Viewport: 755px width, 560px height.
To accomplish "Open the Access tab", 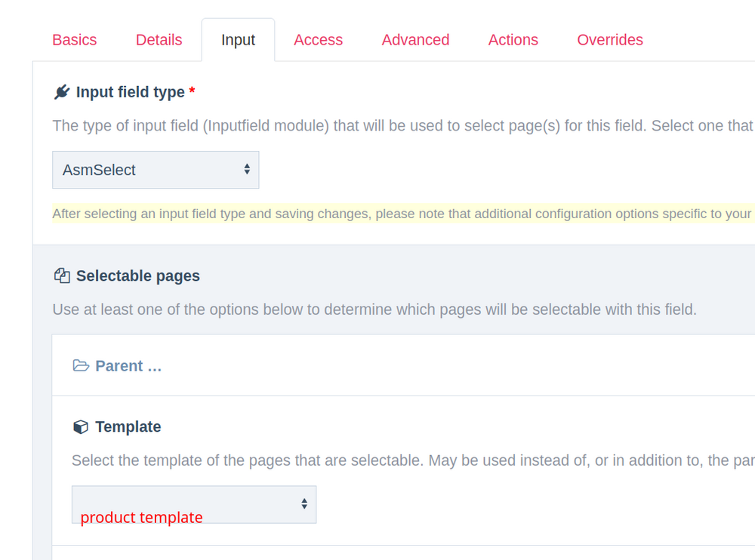I will [x=318, y=39].
